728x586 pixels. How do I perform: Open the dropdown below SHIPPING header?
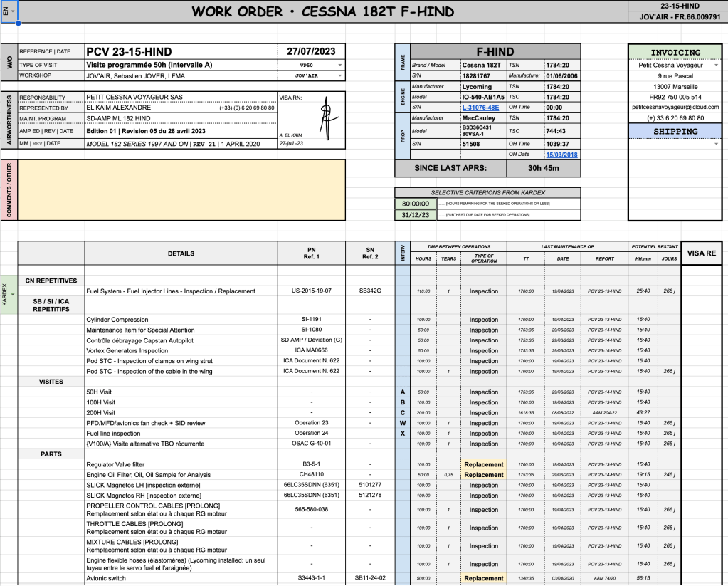[x=715, y=144]
